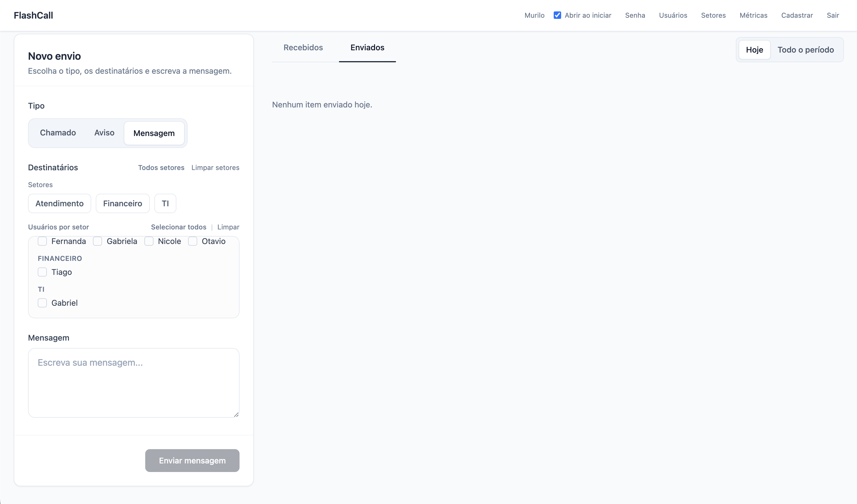Click inside the Mensagem text area
This screenshot has height=504, width=857.
134,383
